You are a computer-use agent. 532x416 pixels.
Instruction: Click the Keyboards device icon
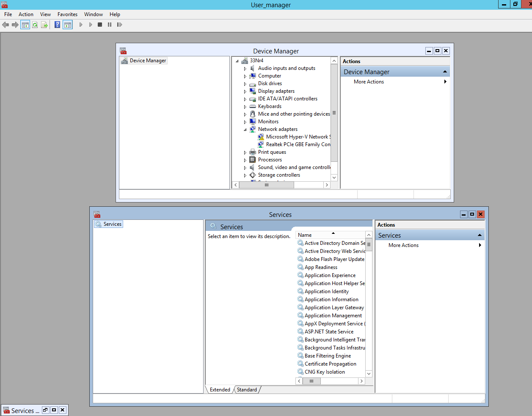coord(253,106)
